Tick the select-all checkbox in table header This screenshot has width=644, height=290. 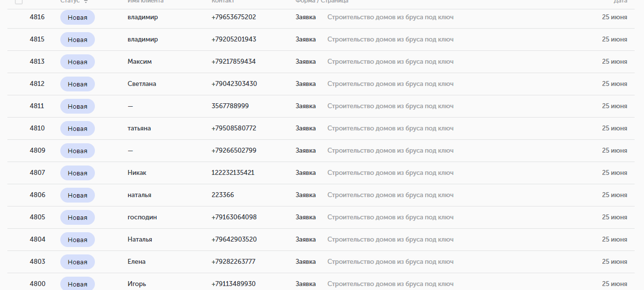[19, 1]
